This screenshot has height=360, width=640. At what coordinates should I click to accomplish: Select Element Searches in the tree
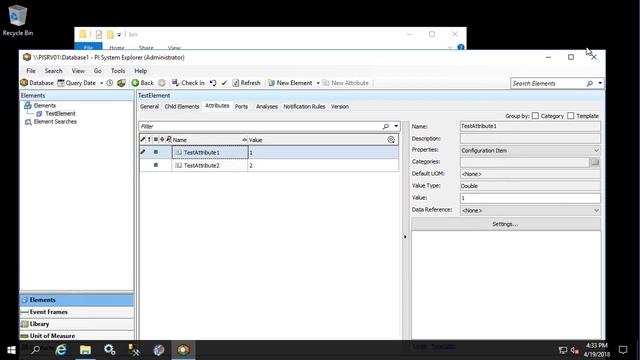point(55,122)
